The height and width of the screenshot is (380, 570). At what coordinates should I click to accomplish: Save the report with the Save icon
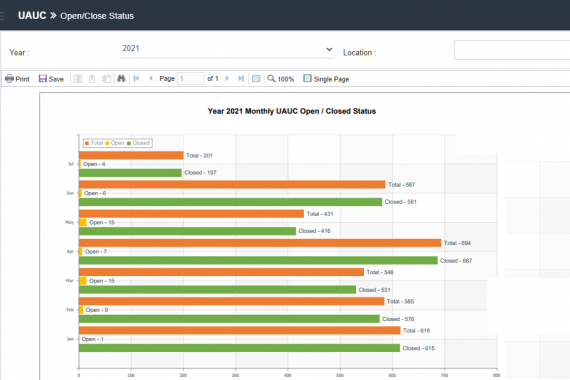(x=51, y=79)
